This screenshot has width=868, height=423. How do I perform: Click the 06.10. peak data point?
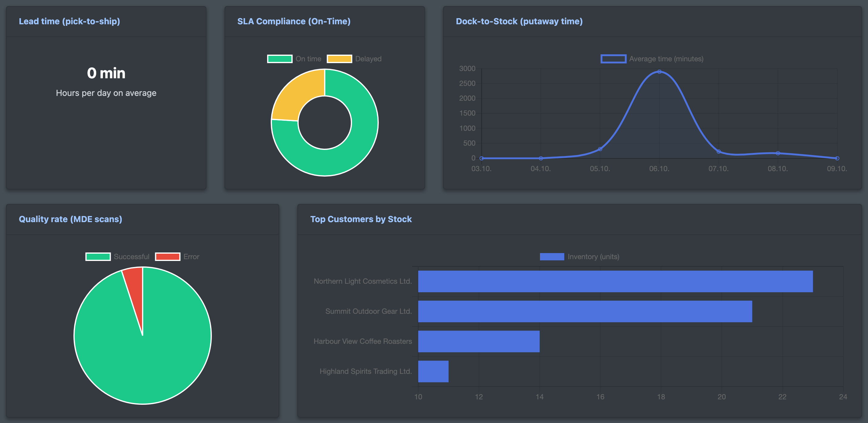coord(659,72)
